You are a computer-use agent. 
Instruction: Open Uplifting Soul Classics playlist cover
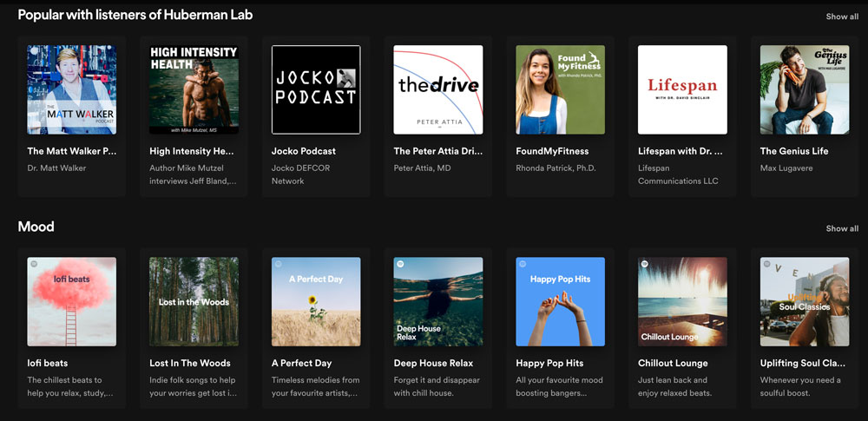805,302
